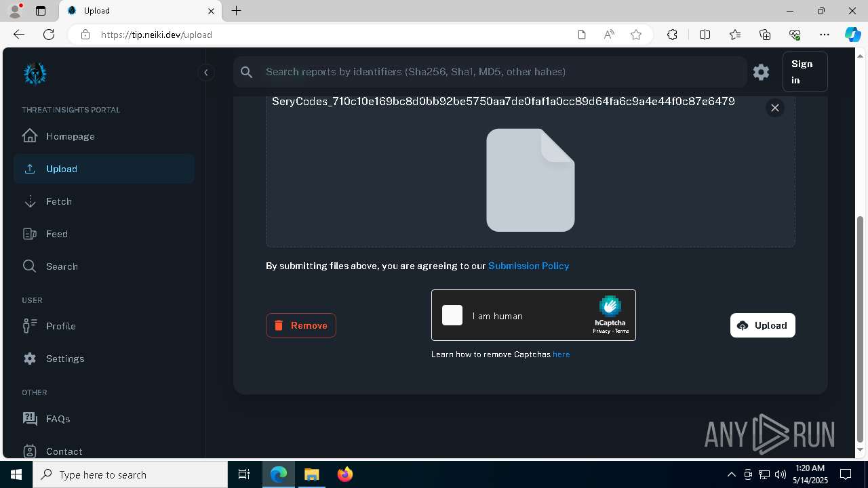Click the taskbar search box

coord(130,474)
